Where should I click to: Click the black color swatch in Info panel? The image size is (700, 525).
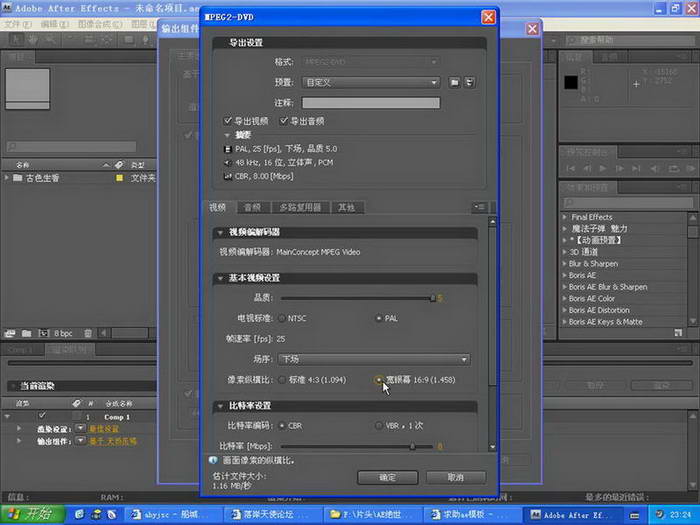(x=571, y=82)
